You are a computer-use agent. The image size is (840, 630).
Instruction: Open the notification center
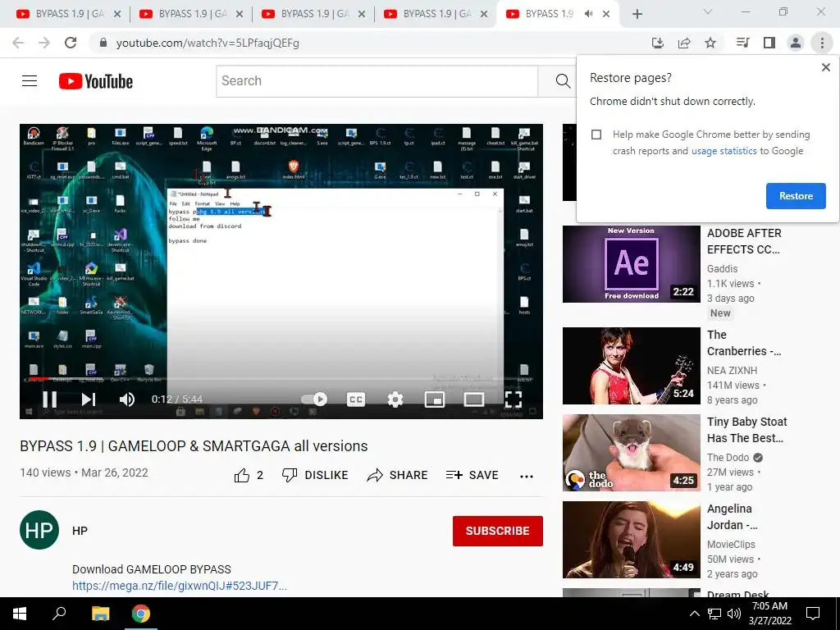point(813,614)
